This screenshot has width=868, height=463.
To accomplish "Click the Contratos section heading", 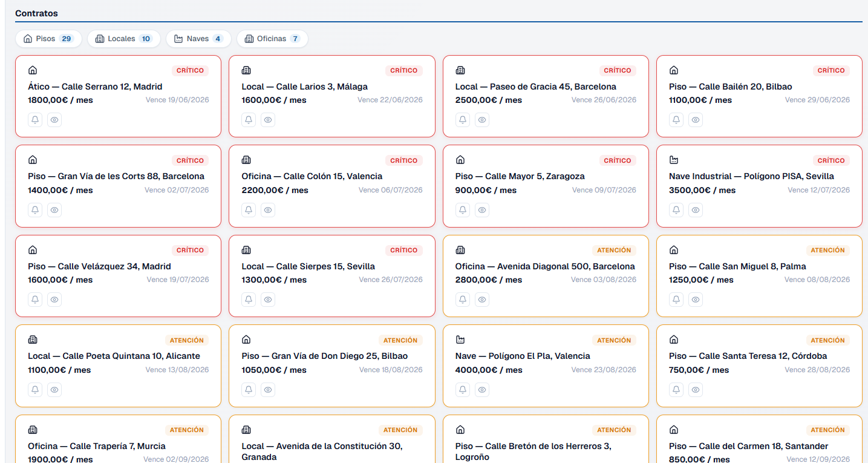I will pyautogui.click(x=36, y=13).
